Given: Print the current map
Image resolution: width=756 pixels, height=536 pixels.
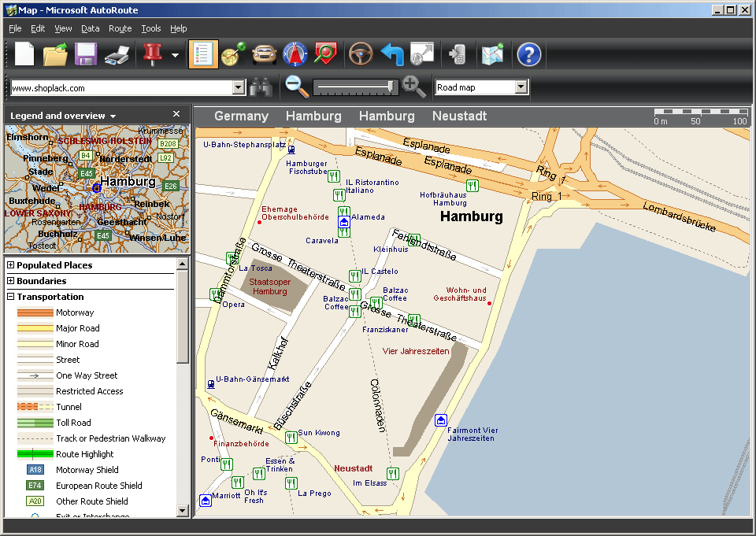Looking at the screenshot, I should click(x=117, y=54).
